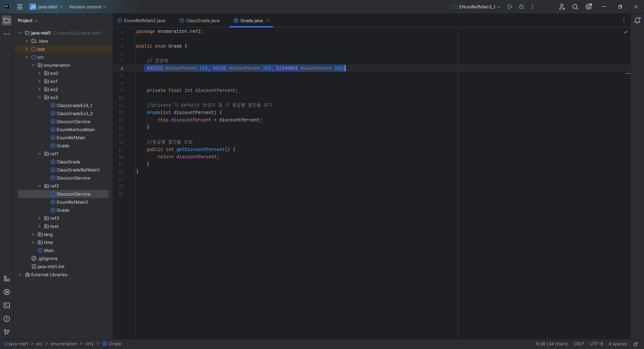Close the Grade.java tab

point(268,20)
